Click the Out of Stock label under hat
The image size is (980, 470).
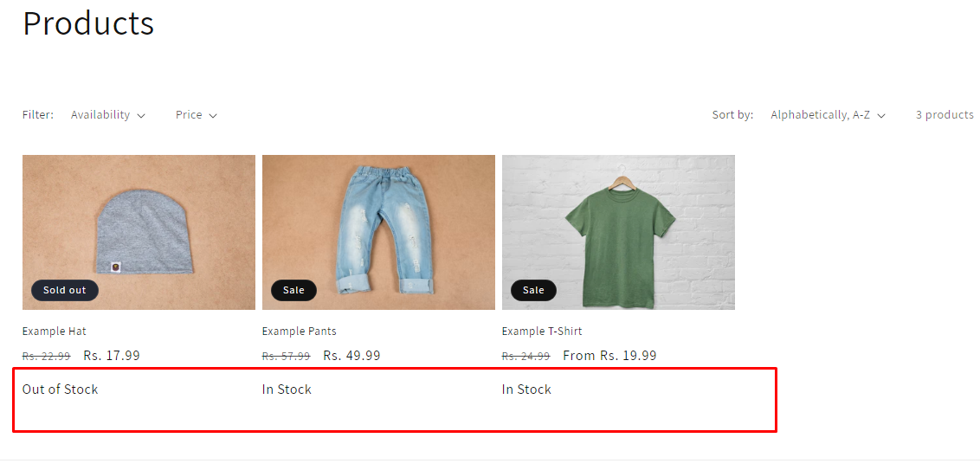(x=61, y=390)
